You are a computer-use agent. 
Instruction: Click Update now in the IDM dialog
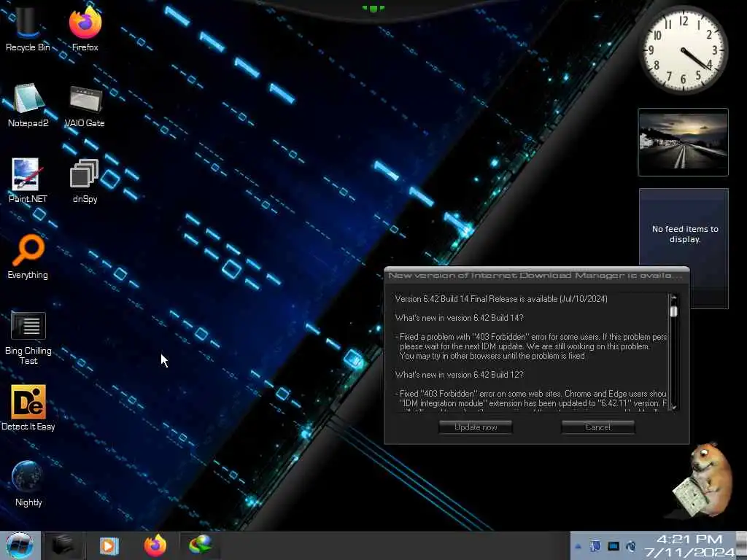476,427
